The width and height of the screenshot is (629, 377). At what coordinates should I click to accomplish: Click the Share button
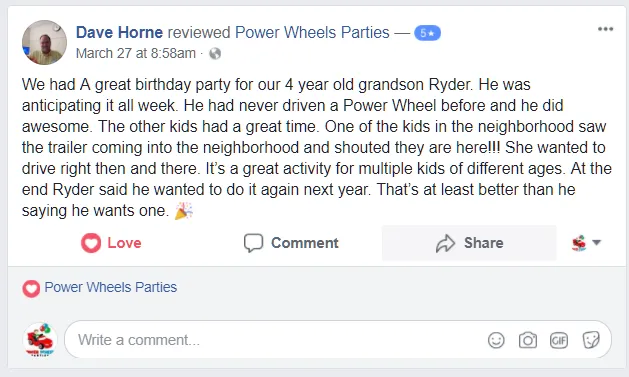469,243
